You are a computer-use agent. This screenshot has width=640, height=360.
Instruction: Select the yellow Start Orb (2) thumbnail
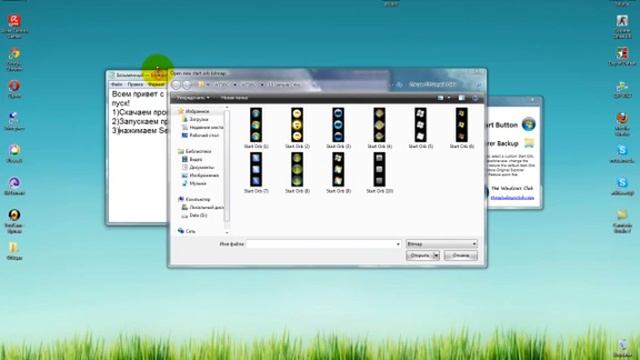pyautogui.click(x=297, y=125)
